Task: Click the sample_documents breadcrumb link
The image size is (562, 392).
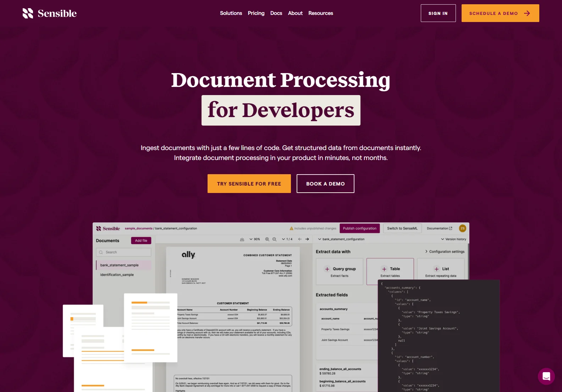Action: [138, 228]
